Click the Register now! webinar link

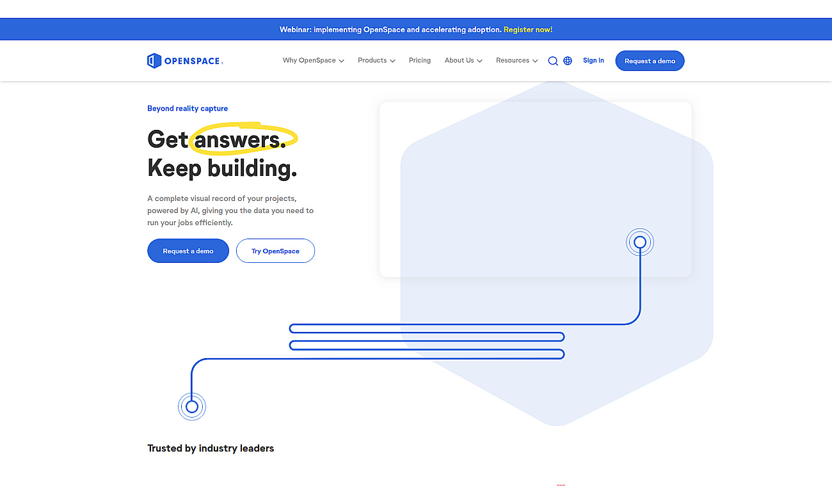528,29
